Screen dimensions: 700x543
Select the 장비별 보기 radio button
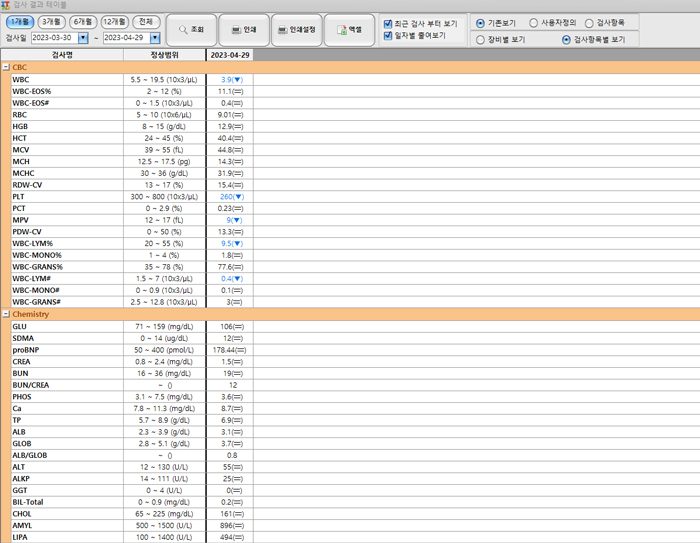480,40
